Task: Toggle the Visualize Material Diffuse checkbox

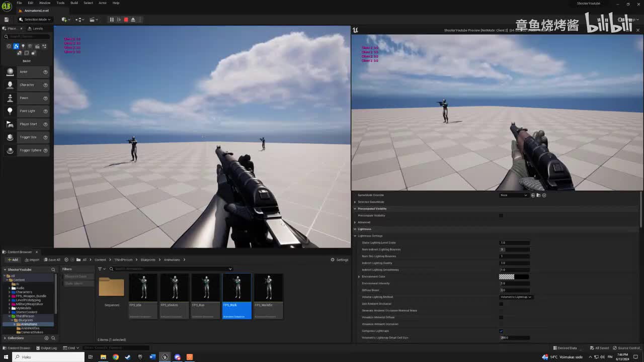Action: tap(501, 317)
